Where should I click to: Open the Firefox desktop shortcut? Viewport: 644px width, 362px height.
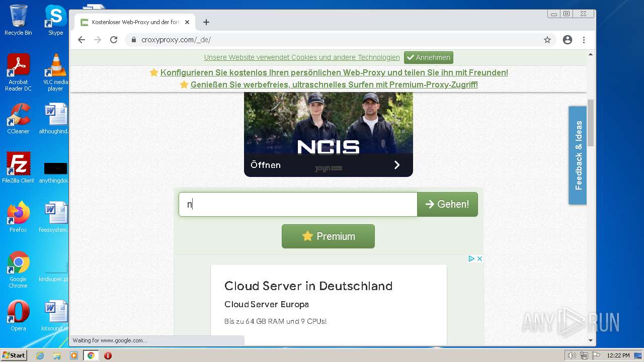click(x=18, y=217)
